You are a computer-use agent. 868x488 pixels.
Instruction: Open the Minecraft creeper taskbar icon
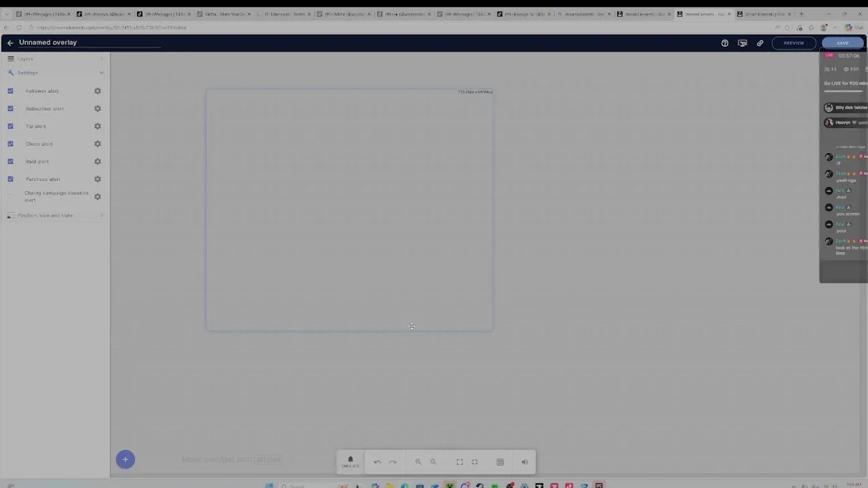pyautogui.click(x=450, y=485)
